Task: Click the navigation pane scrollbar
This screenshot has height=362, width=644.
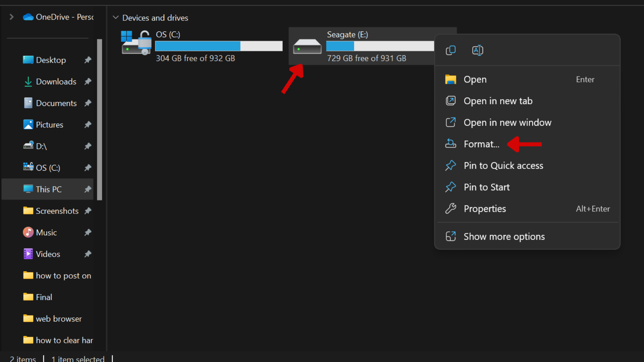Action: [99, 120]
